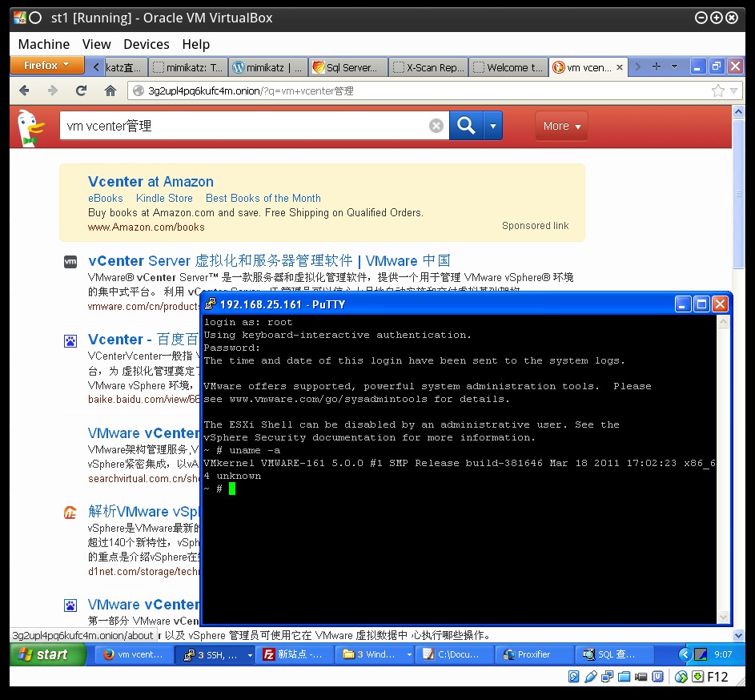The height and width of the screenshot is (700, 755).
Task: Click the magnifier search button
Action: click(466, 126)
